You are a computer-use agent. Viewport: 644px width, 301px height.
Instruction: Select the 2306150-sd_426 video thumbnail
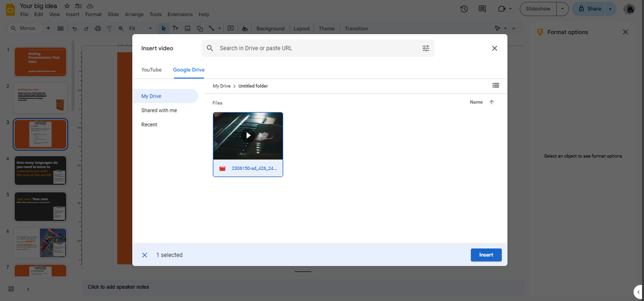click(x=248, y=144)
